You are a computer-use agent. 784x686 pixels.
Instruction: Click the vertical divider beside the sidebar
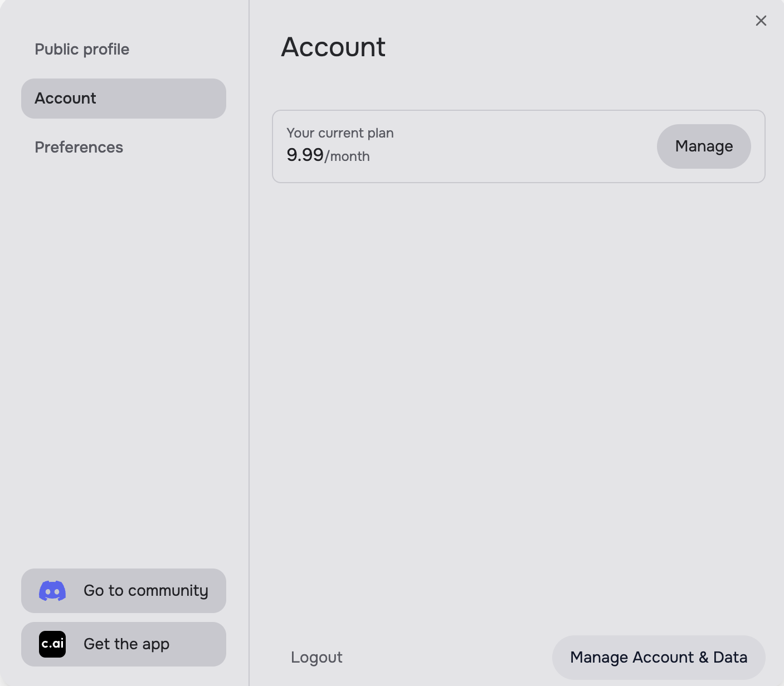pyautogui.click(x=249, y=334)
